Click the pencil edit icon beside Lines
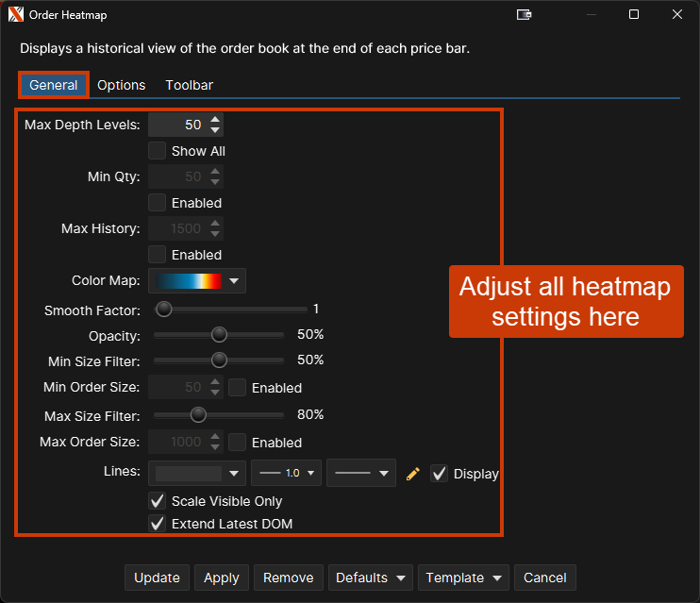This screenshot has width=700, height=603. (x=412, y=474)
